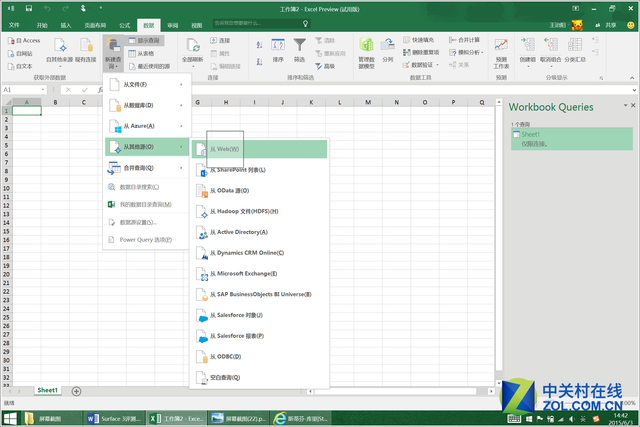
Task: Click the 高级 advanced filter icon
Action: (319, 66)
